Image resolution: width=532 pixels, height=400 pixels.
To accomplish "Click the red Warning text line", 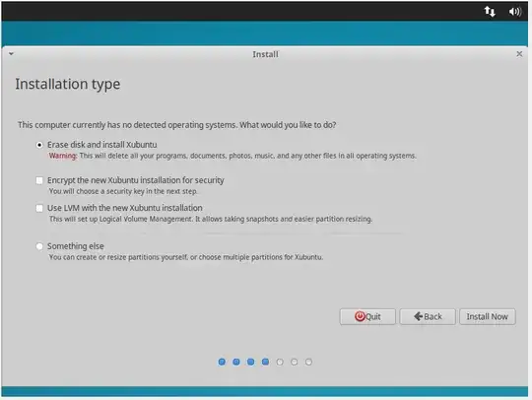I will [233, 156].
